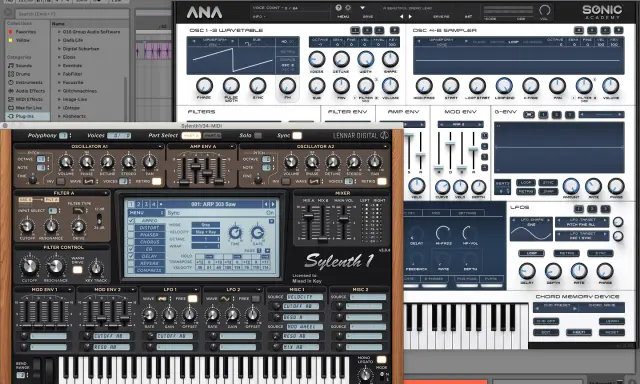Viewport: 640px width, 384px height.
Task: Select next preset arrow in ANA header
Action: [x=410, y=17]
